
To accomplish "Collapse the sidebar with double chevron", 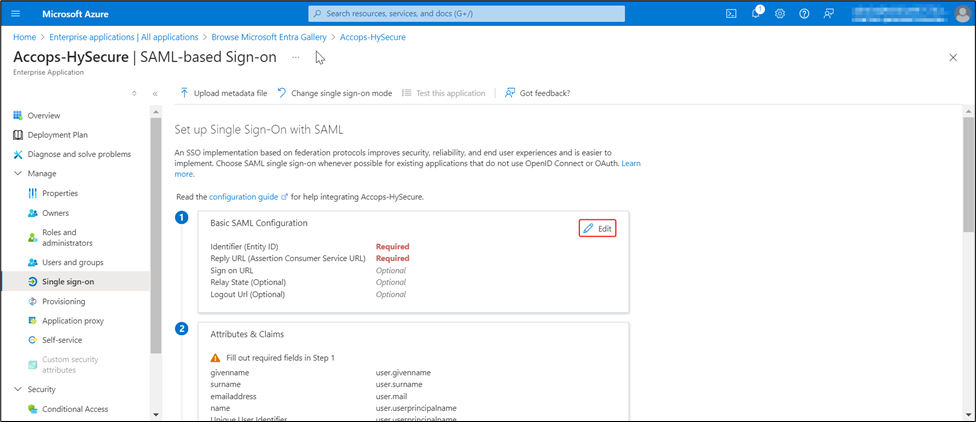I will pos(155,93).
